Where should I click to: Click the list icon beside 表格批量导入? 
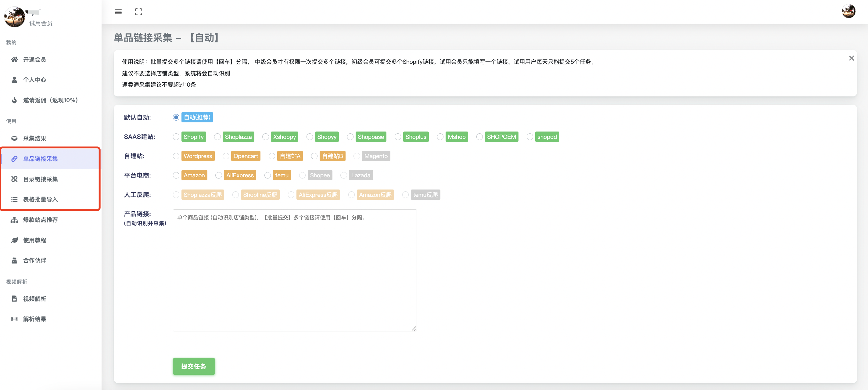click(x=14, y=200)
